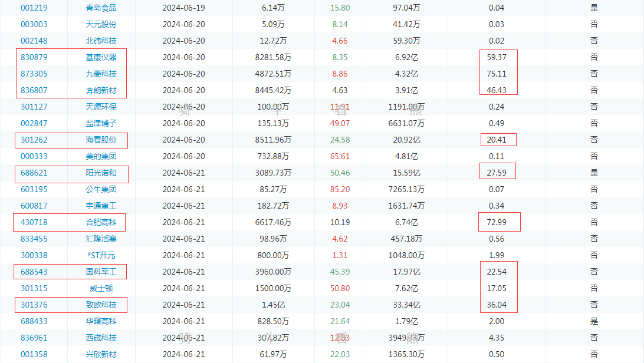This screenshot has width=644, height=363.
Task: Open the 西磁科技 stock link
Action: coord(101,338)
